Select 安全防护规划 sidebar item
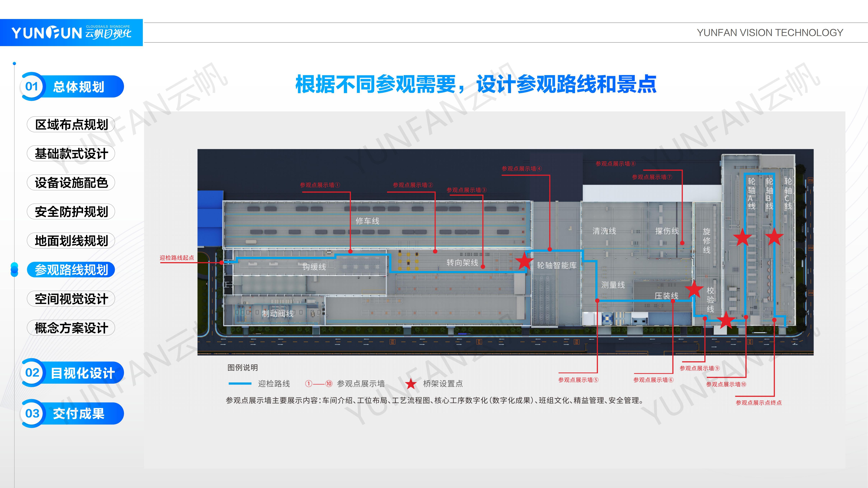The height and width of the screenshot is (488, 868). pos(71,211)
